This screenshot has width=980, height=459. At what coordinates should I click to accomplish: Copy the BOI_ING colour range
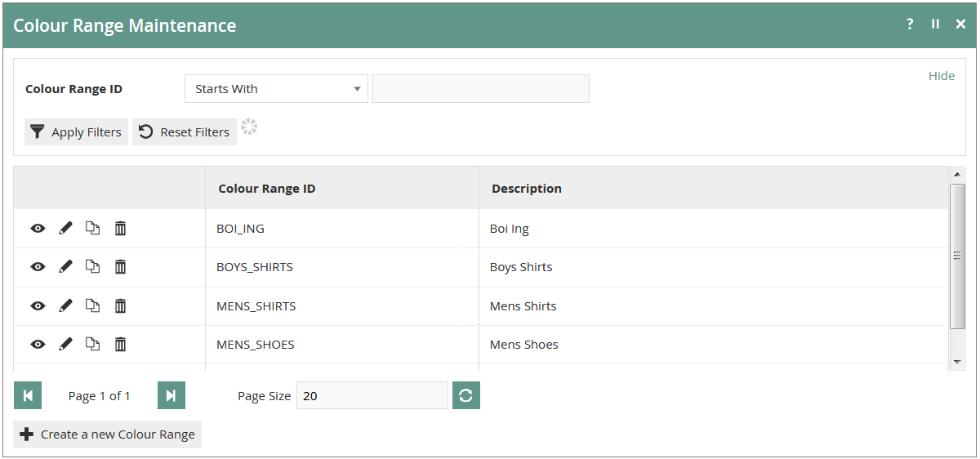click(93, 229)
